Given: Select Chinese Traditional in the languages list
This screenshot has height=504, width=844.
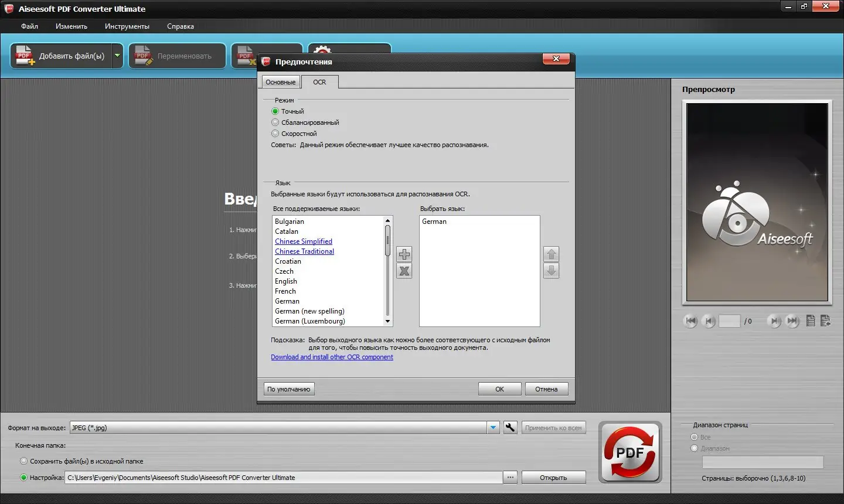Looking at the screenshot, I should pos(305,251).
